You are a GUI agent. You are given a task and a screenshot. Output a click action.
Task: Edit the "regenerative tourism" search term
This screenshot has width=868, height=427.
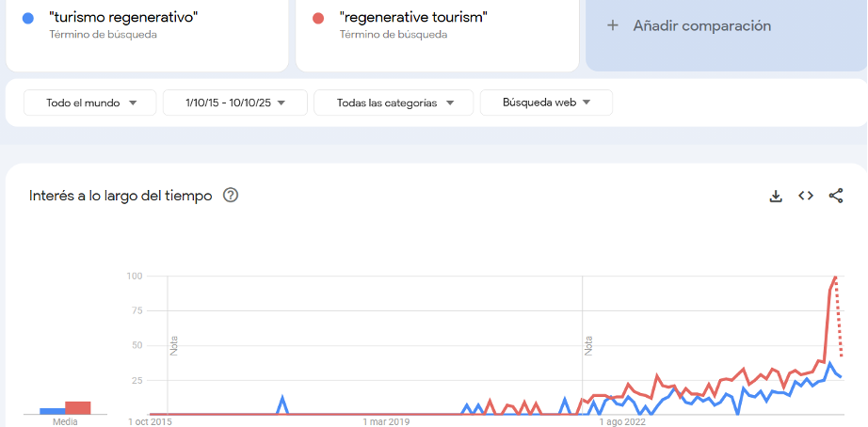[413, 17]
